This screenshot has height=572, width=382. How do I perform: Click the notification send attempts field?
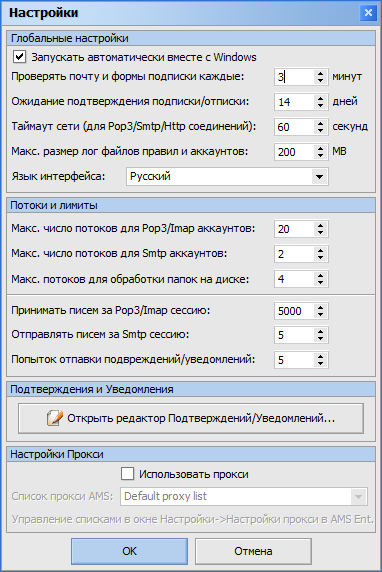tap(294, 360)
